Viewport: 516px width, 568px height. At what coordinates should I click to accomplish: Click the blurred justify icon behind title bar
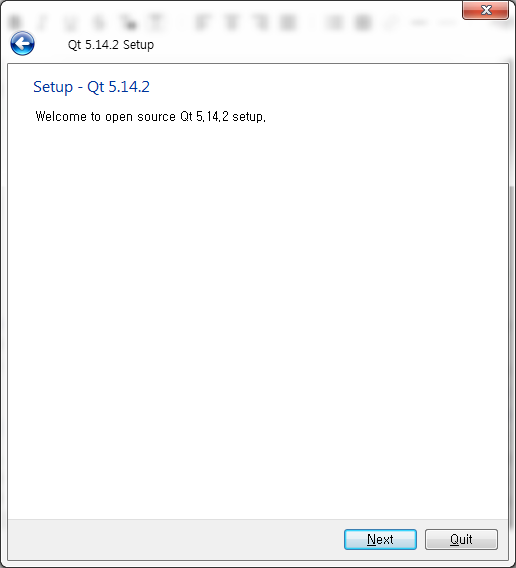(x=288, y=22)
